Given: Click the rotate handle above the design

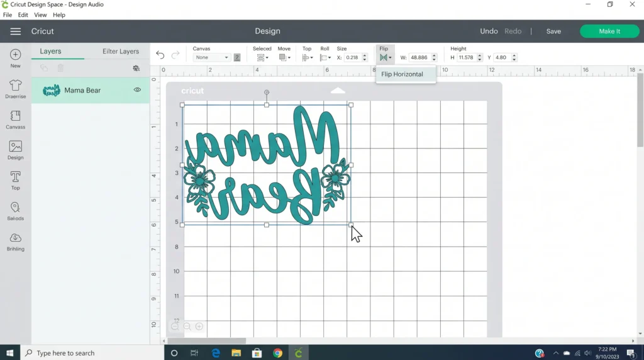Looking at the screenshot, I should click(267, 92).
